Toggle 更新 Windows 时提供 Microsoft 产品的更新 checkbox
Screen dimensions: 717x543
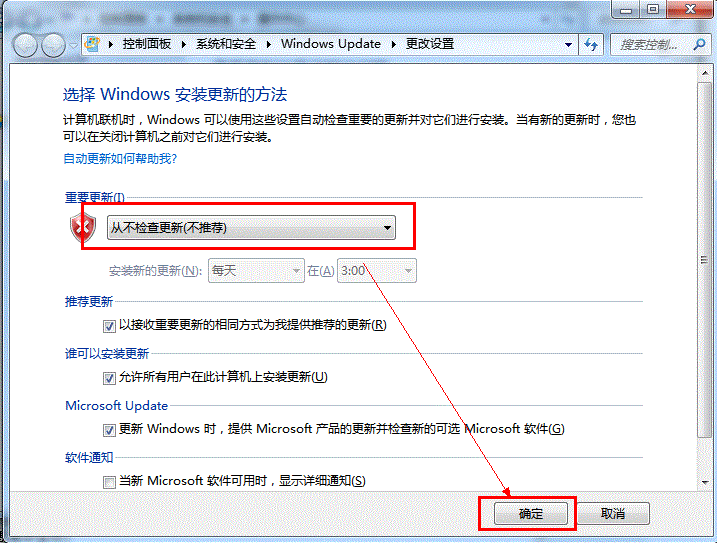tap(109, 430)
